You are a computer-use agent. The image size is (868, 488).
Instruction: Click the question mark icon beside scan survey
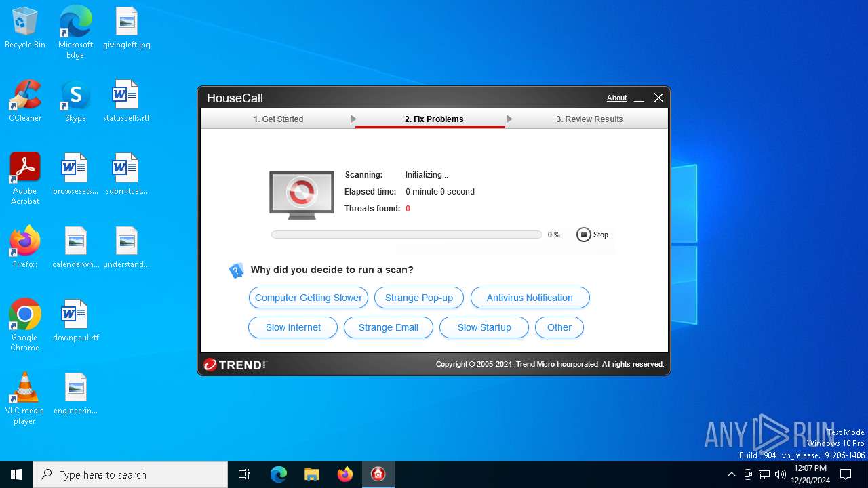tap(236, 270)
